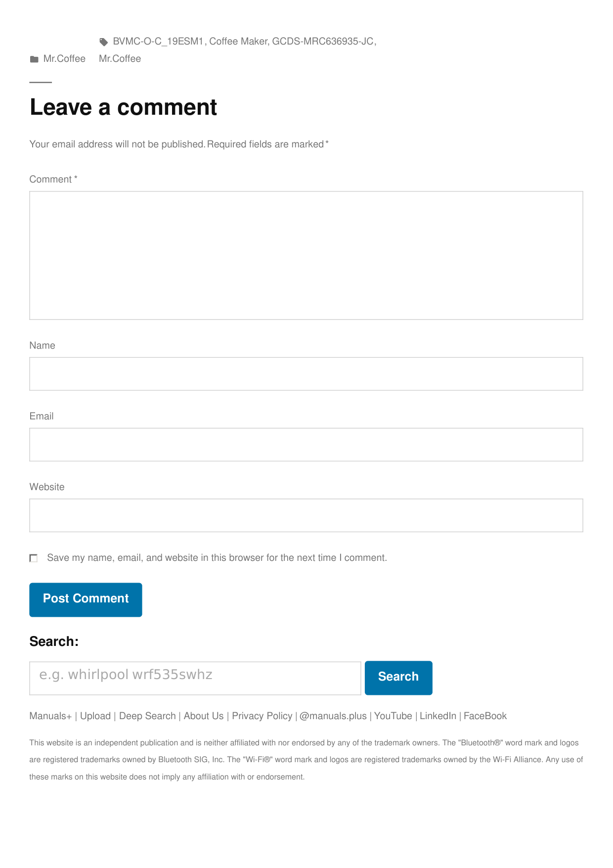
Task: Focus the Website input field
Action: pos(306,515)
